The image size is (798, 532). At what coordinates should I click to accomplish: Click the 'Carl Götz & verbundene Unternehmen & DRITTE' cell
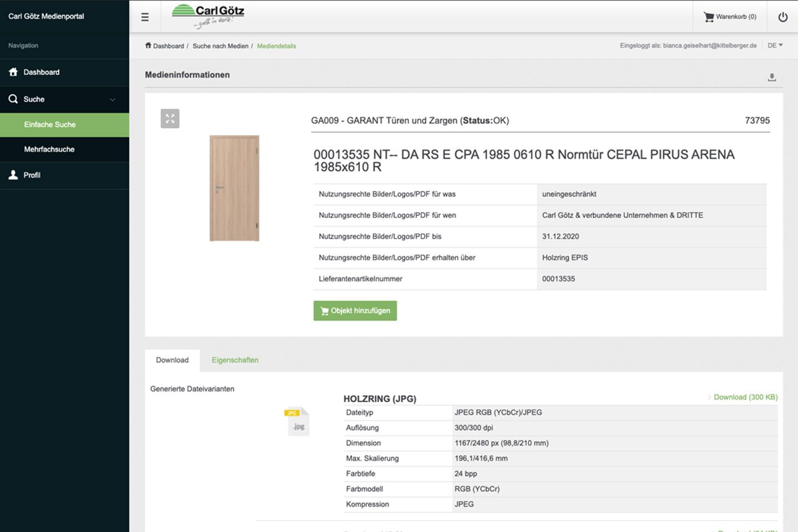pos(652,216)
